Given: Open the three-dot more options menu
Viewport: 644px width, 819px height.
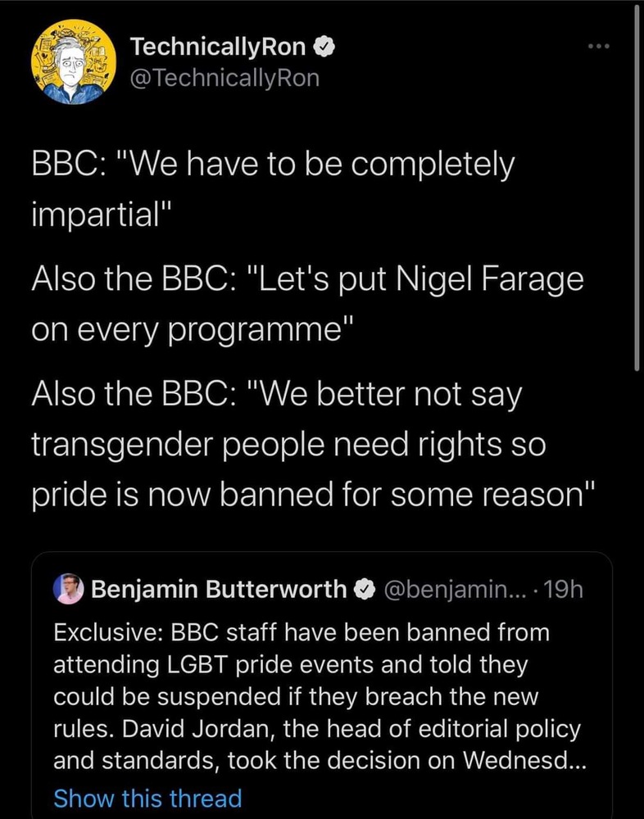Looking at the screenshot, I should [600, 48].
